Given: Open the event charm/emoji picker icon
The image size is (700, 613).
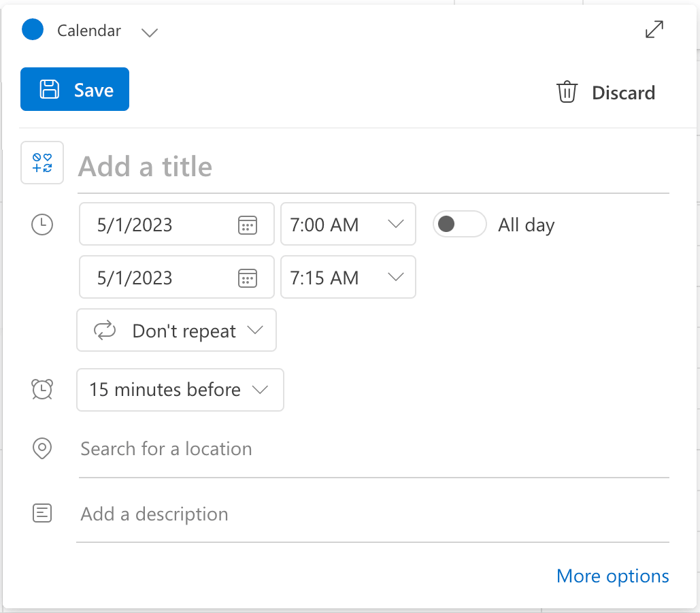Looking at the screenshot, I should click(x=41, y=163).
